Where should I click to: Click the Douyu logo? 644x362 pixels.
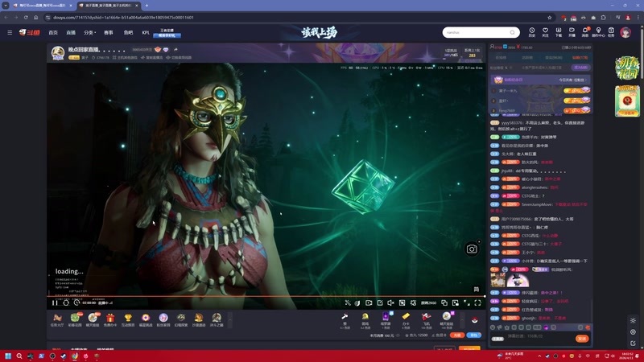pyautogui.click(x=30, y=32)
